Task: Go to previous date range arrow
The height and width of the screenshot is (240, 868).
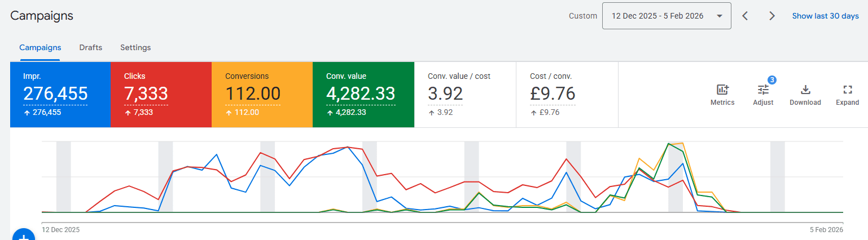Action: tap(745, 16)
